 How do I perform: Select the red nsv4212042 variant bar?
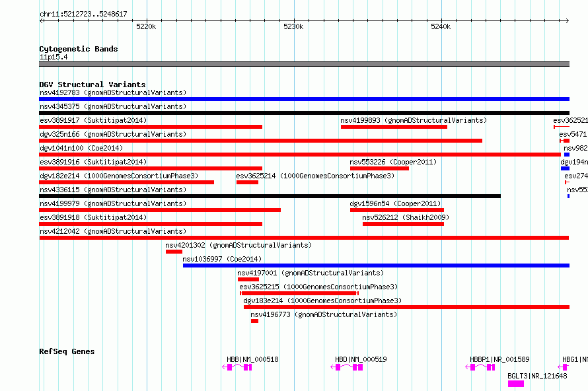[304, 238]
